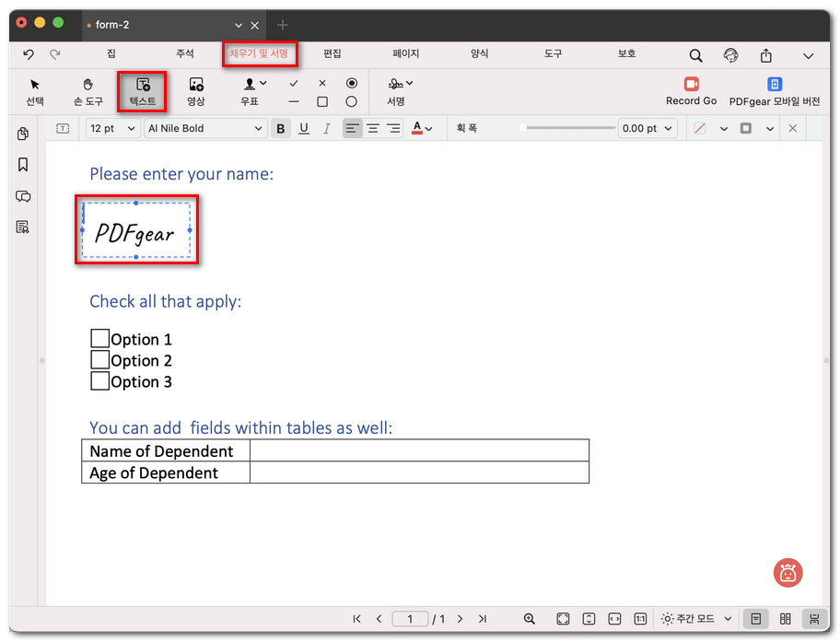Viewport: 840px width, 642px height.
Task: Open the search magnifier in top bar
Action: (696, 55)
